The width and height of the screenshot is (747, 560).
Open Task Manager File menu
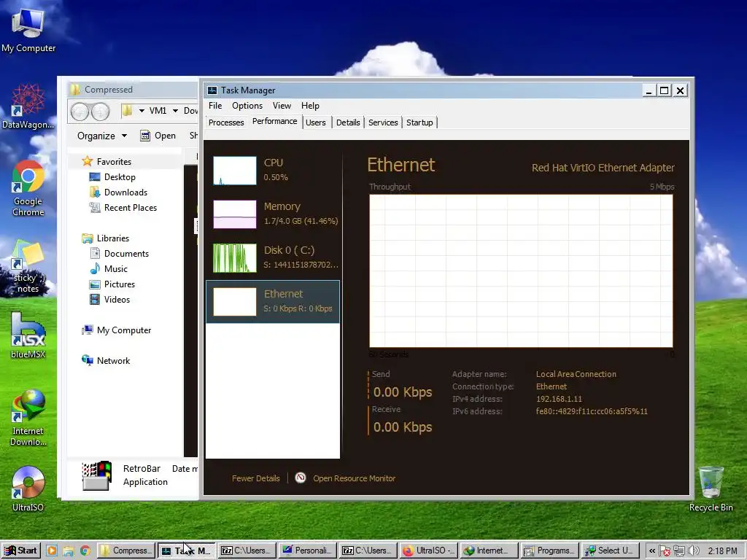point(215,106)
